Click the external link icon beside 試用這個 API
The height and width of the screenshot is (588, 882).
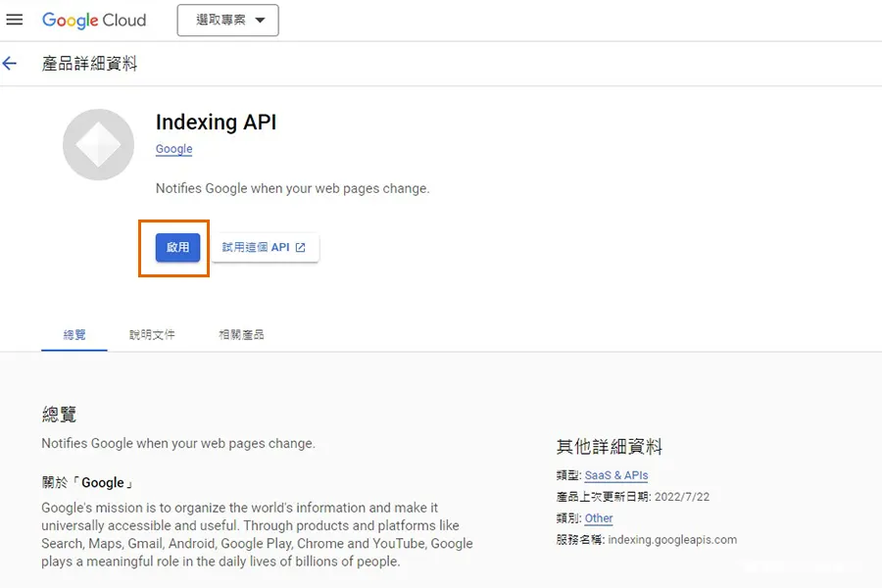pyautogui.click(x=301, y=248)
